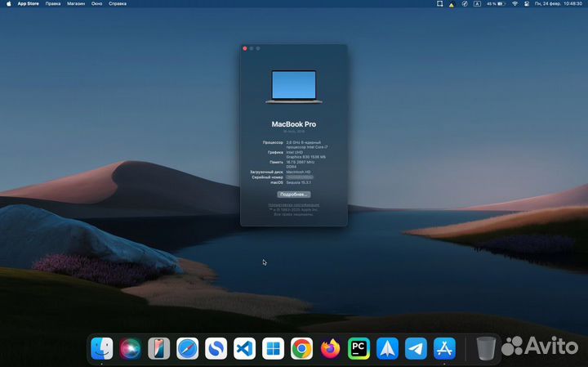This screenshot has height=367, width=588.
Task: Click the Intel Core i7 processor value
Action: 307,145
